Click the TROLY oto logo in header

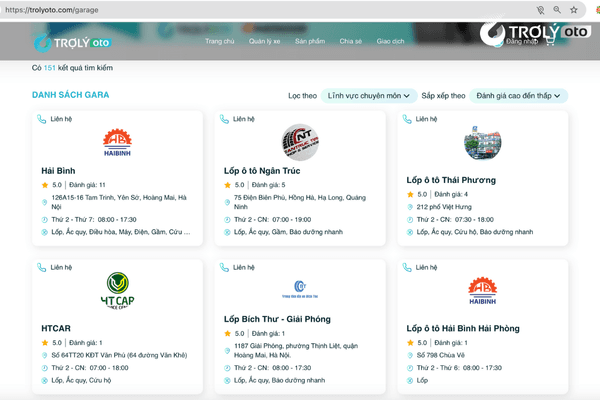[x=72, y=42]
